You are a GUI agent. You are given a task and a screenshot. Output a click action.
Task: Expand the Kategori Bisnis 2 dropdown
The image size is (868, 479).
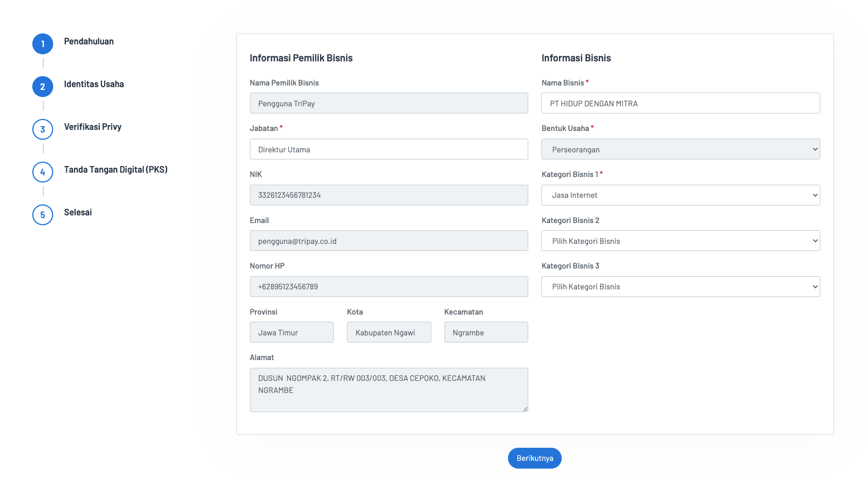pos(680,241)
